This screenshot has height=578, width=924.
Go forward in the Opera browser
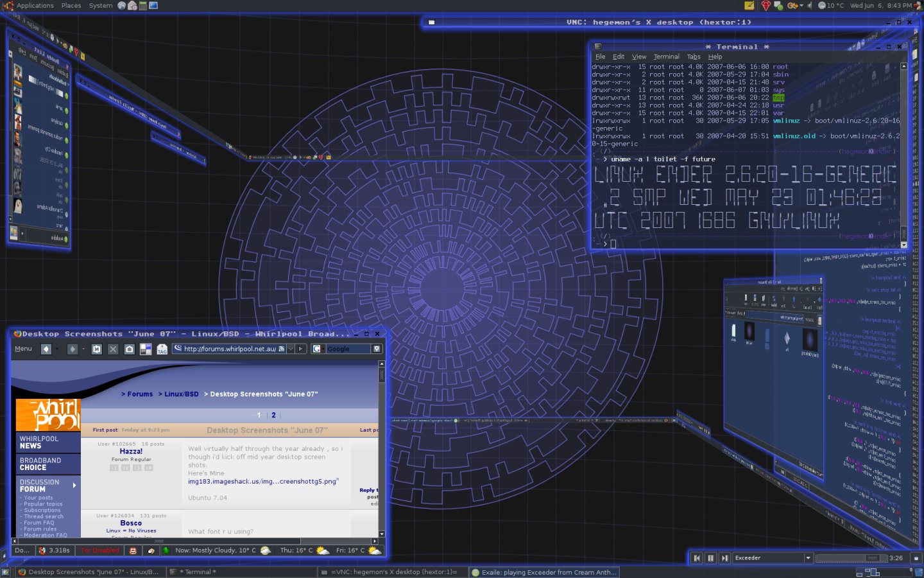73,349
